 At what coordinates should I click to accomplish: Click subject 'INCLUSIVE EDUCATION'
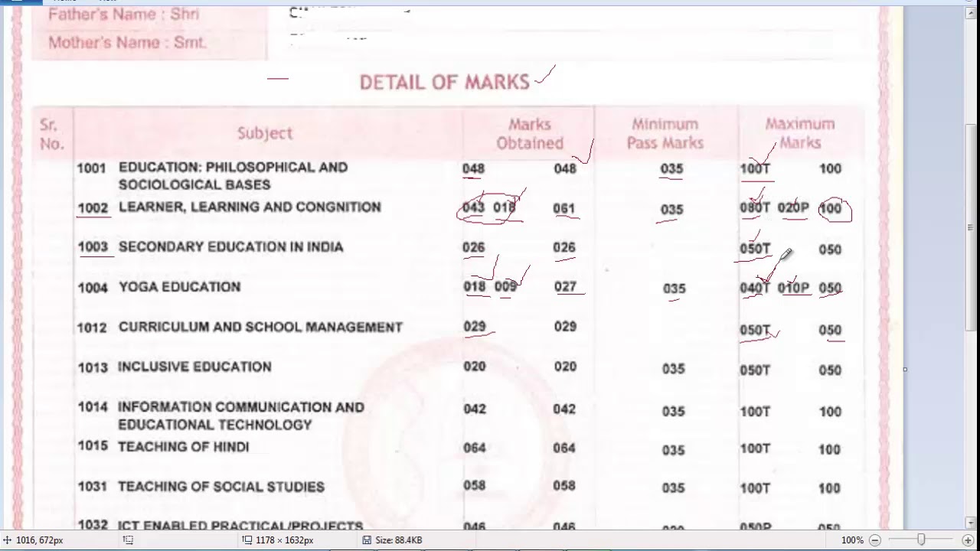[194, 367]
